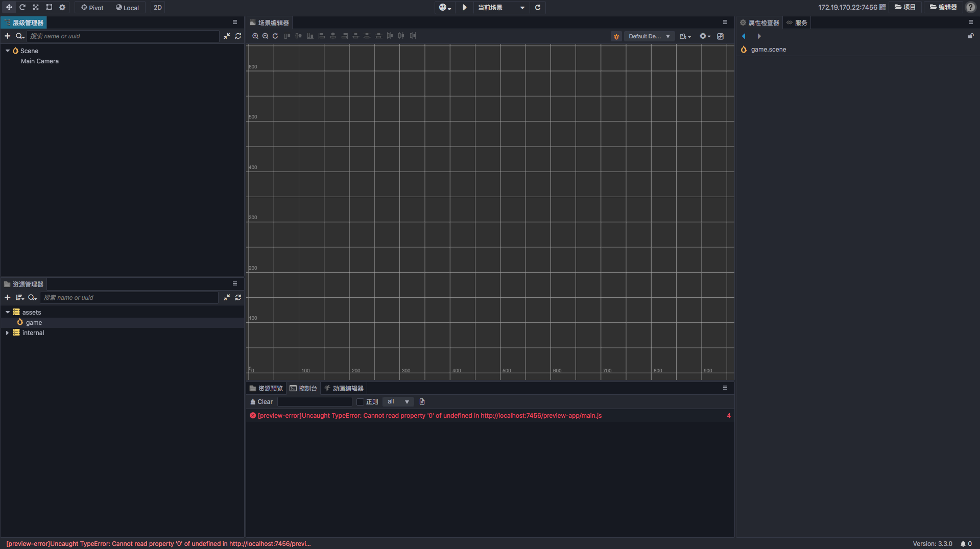Click the align left edges icon

[x=321, y=36]
